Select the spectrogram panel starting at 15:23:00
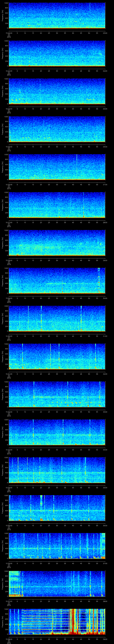114x644 pixels. (57, 54)
